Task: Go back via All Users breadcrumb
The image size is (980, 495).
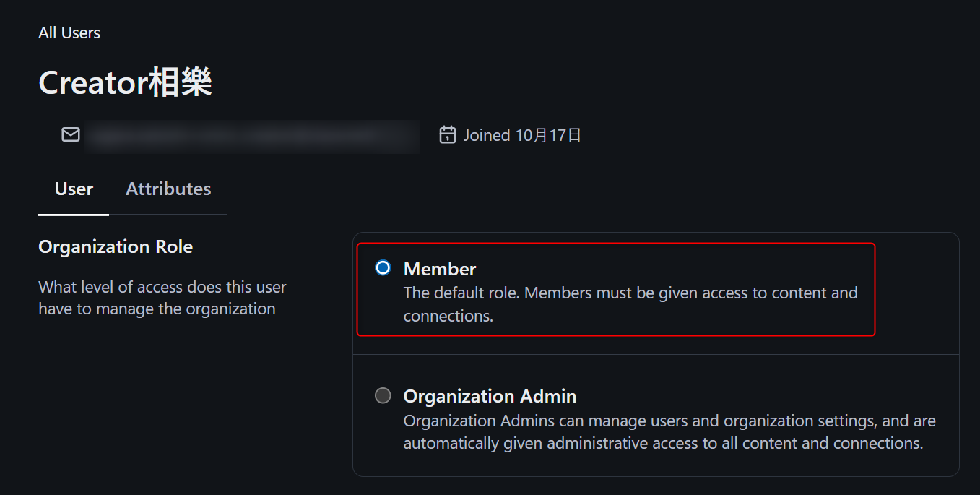Action: (x=69, y=33)
